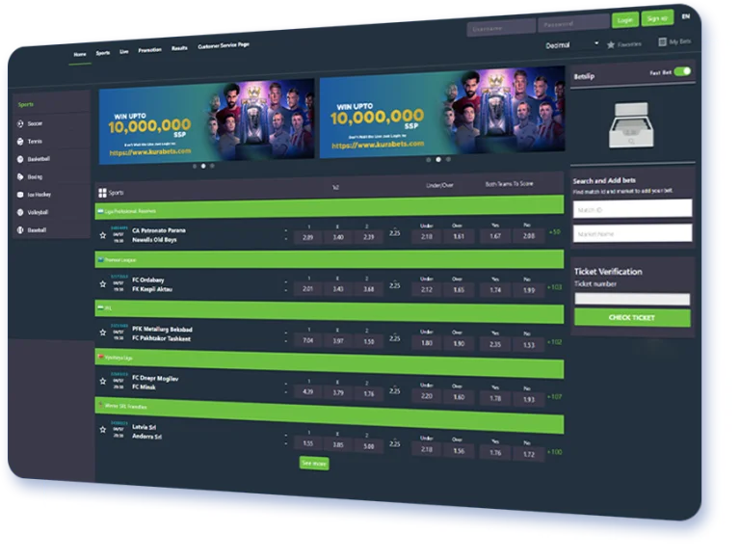Favorite the FC Dnepr Mogilev match star
The height and width of the screenshot is (560, 740).
tap(103, 381)
